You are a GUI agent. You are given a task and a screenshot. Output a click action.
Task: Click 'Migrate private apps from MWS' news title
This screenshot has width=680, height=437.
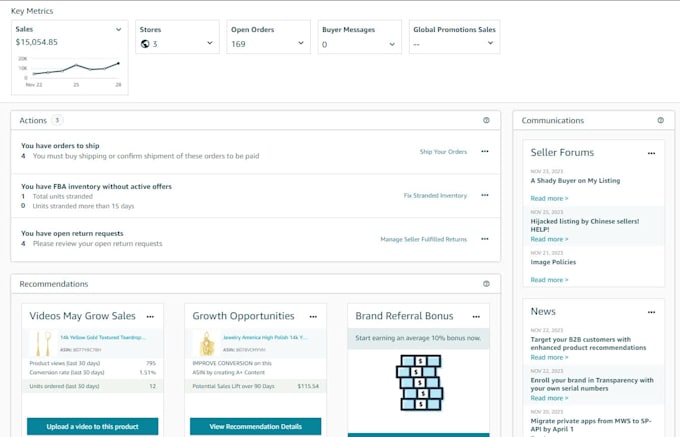click(x=591, y=425)
